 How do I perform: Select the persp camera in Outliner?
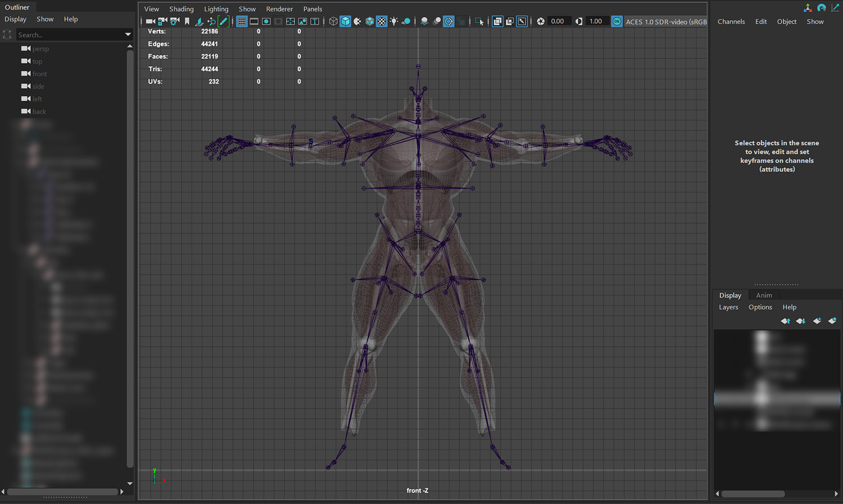(x=40, y=49)
